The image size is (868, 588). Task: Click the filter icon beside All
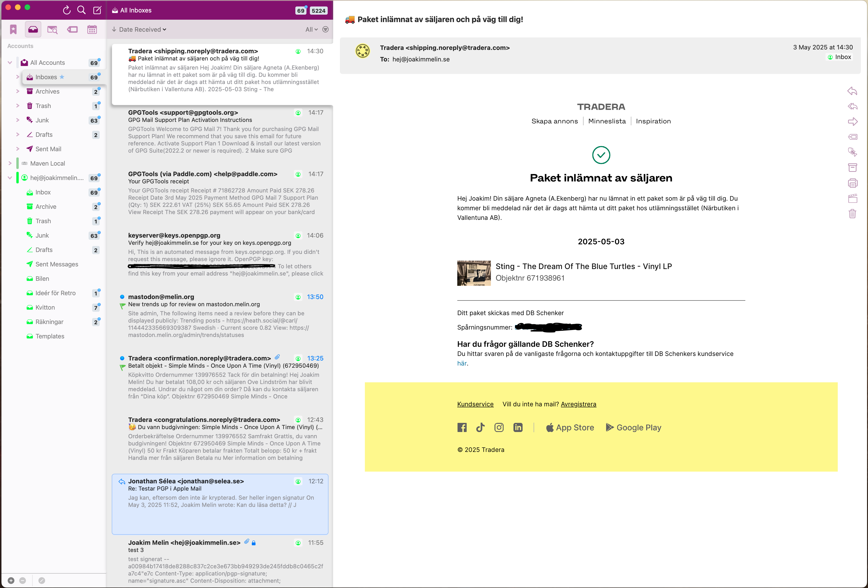pyautogui.click(x=325, y=30)
